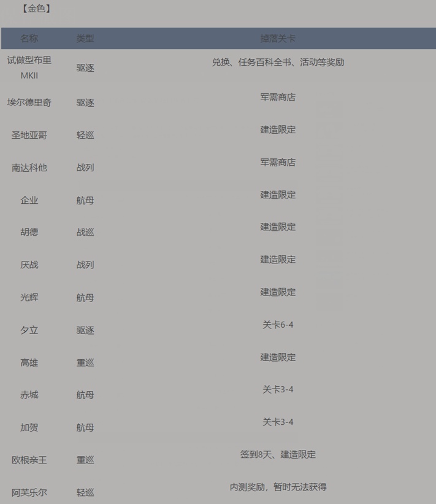The width and height of the screenshot is (436, 504).
Task: Click 建造限定 in 光辉 row
Action: [x=278, y=292]
